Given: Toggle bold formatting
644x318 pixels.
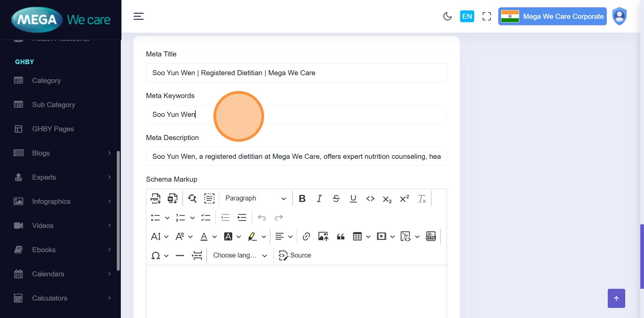Looking at the screenshot, I should [302, 198].
